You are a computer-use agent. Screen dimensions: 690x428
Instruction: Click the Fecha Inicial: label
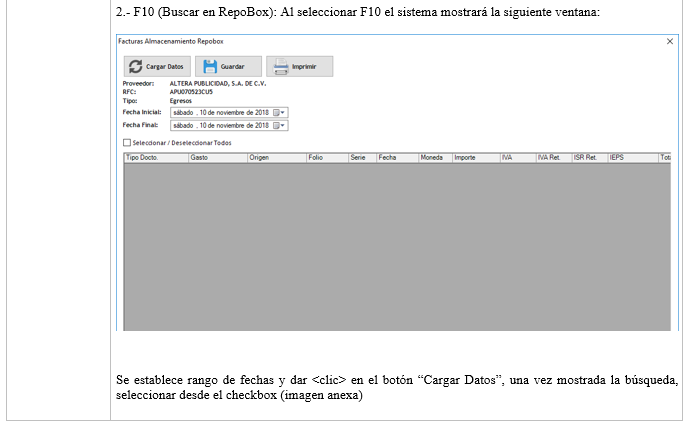142,112
